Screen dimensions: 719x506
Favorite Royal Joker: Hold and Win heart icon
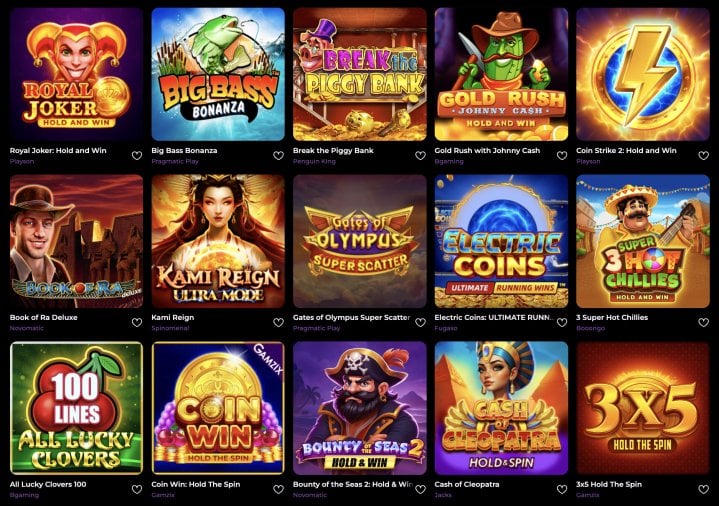(137, 156)
